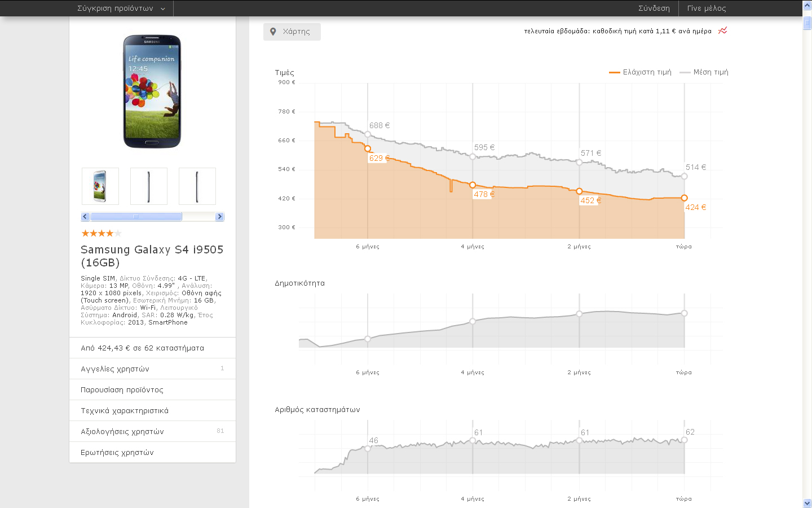
Task: Click the page scrollbar down arrow
Action: (x=807, y=503)
